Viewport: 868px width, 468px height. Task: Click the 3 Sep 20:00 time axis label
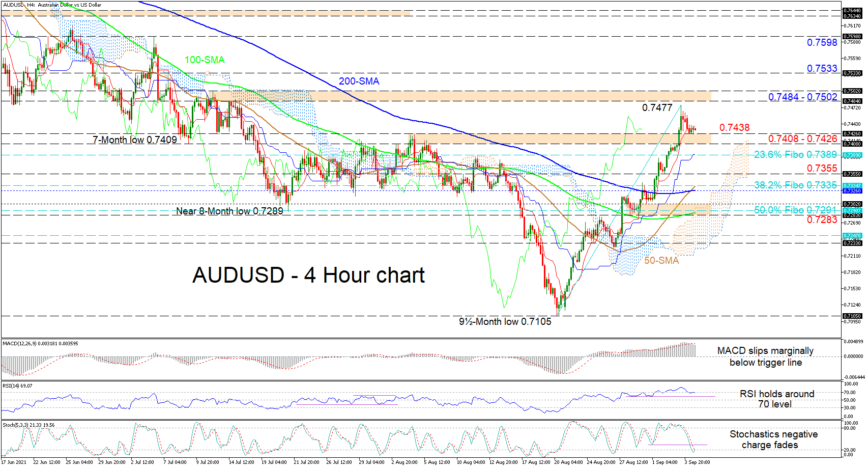tap(697, 462)
